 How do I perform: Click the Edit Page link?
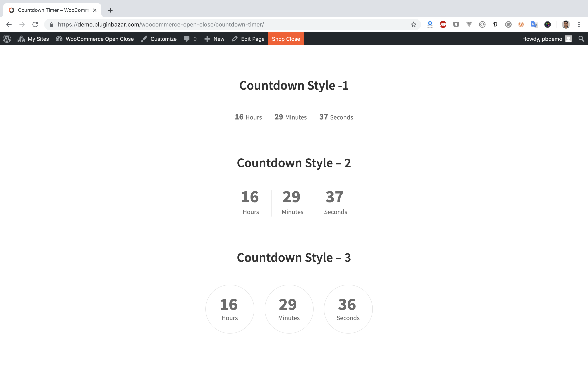coord(248,39)
